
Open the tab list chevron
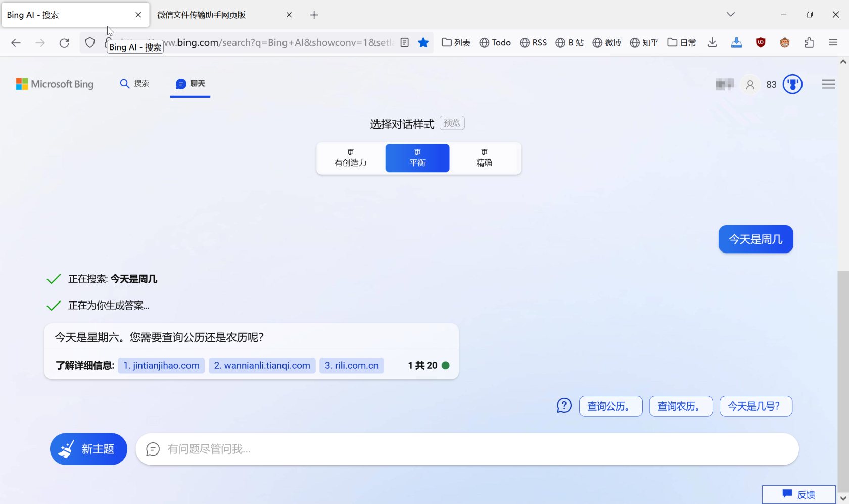click(731, 14)
